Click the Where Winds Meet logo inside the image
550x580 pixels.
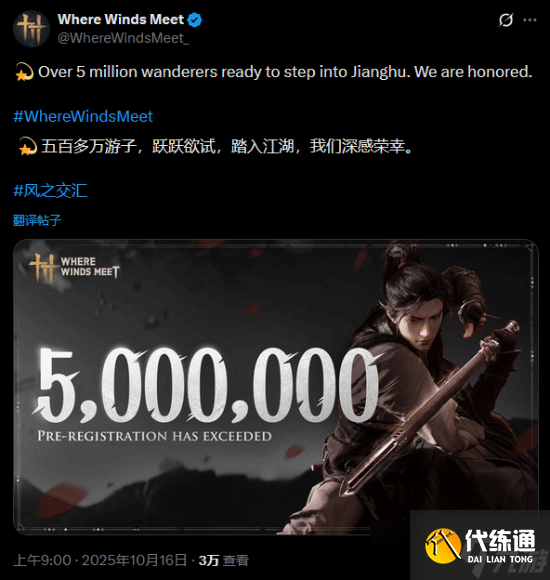[x=74, y=267]
